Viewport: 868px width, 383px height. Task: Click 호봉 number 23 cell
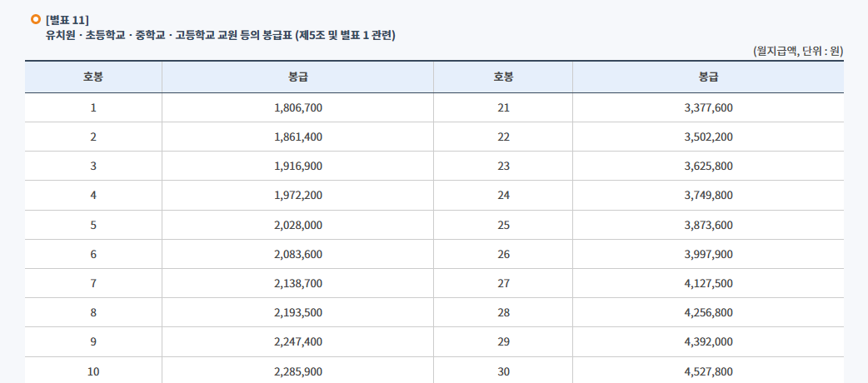[x=503, y=166]
